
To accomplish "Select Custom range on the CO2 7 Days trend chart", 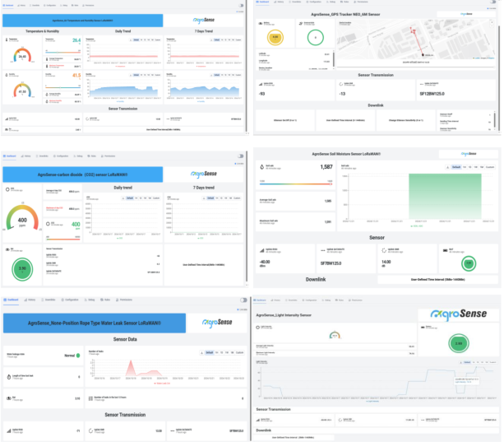I will tap(237, 198).
